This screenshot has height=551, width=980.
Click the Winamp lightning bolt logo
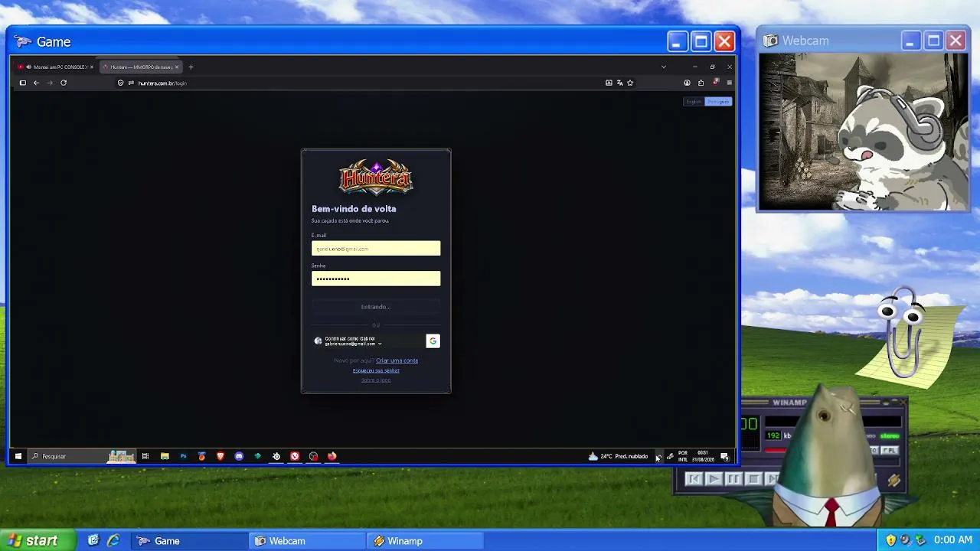(x=893, y=480)
